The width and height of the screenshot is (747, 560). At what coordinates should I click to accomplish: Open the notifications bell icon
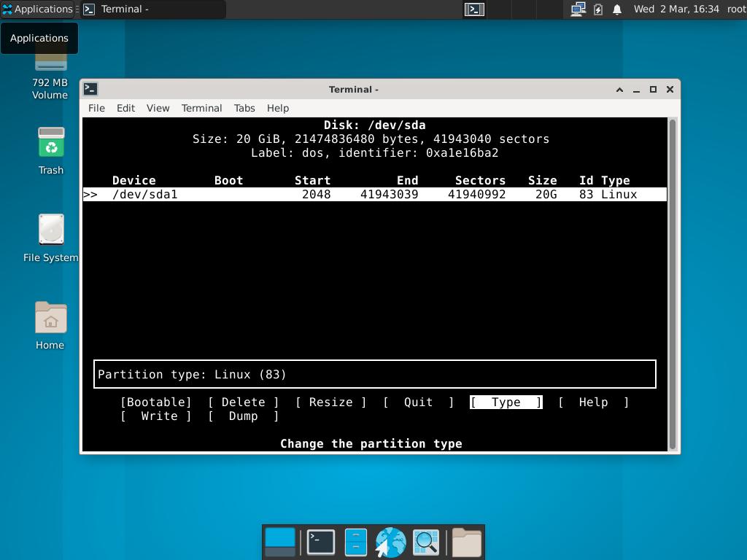pos(617,9)
